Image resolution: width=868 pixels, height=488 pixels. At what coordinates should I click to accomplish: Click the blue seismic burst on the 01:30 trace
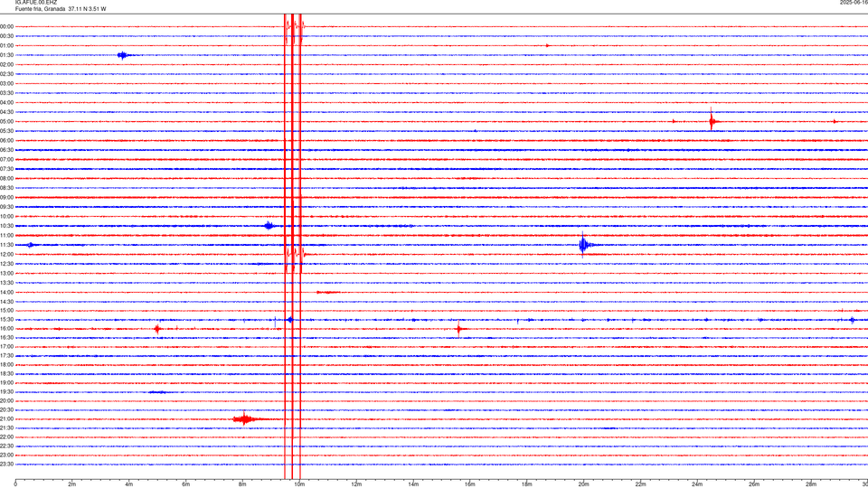123,55
